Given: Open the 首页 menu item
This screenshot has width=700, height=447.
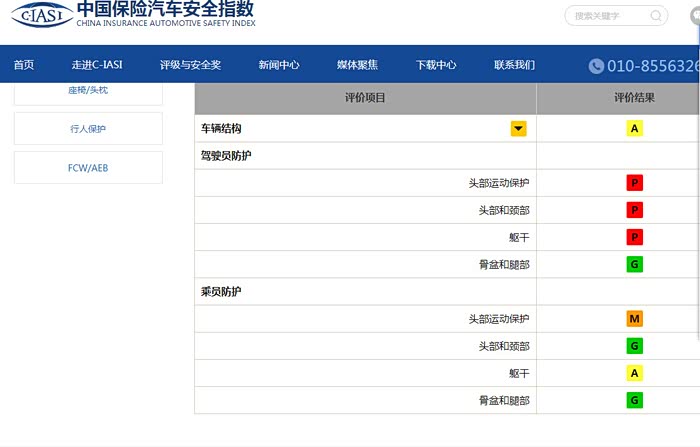Looking at the screenshot, I should pos(24,65).
